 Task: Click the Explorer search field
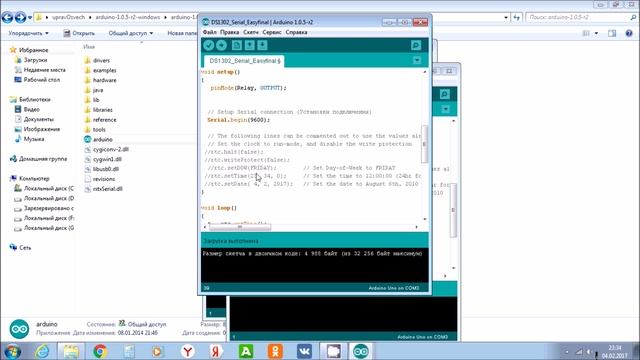tap(581, 18)
